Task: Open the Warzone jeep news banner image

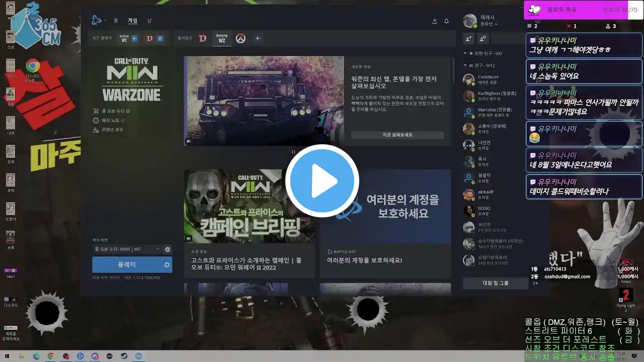Action: pyautogui.click(x=264, y=101)
